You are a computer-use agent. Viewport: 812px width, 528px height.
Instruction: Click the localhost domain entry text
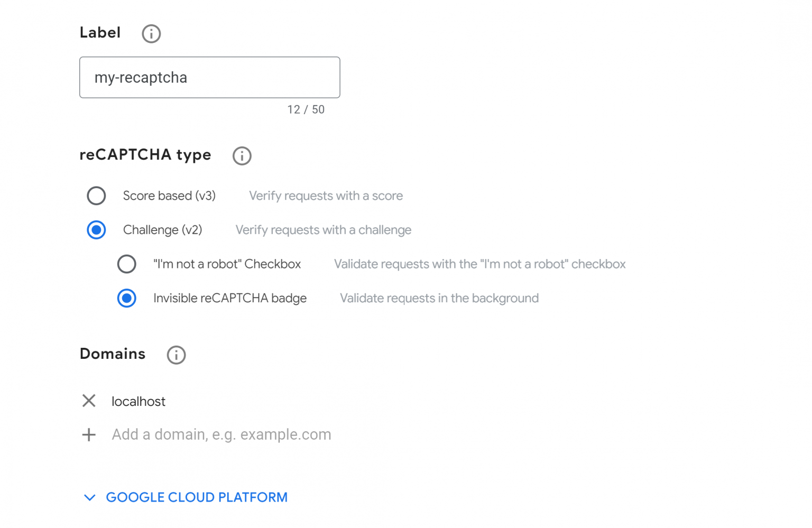pos(139,402)
